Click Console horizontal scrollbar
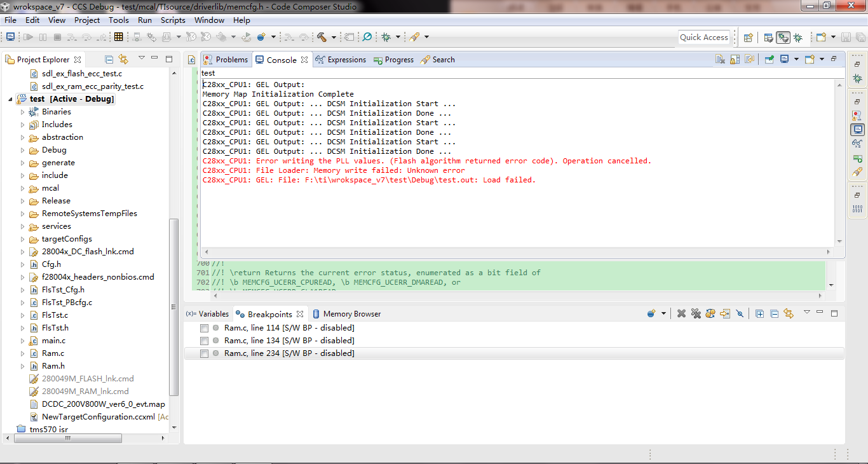 517,252
